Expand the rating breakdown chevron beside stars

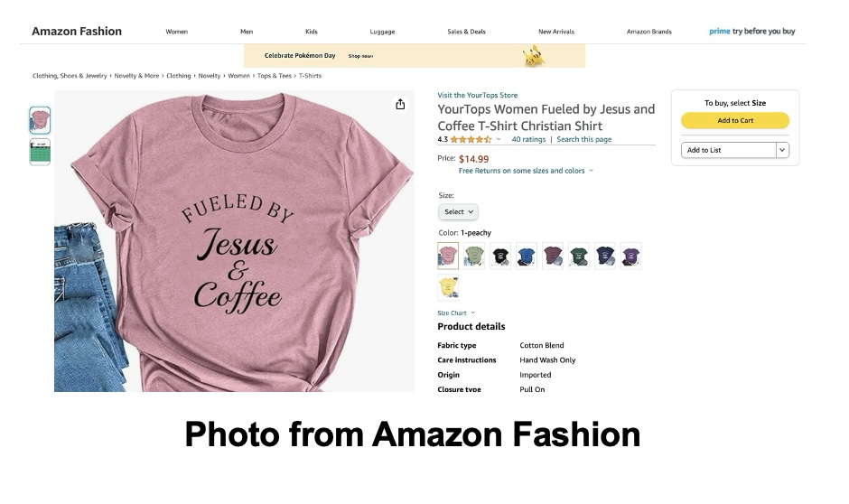(499, 140)
